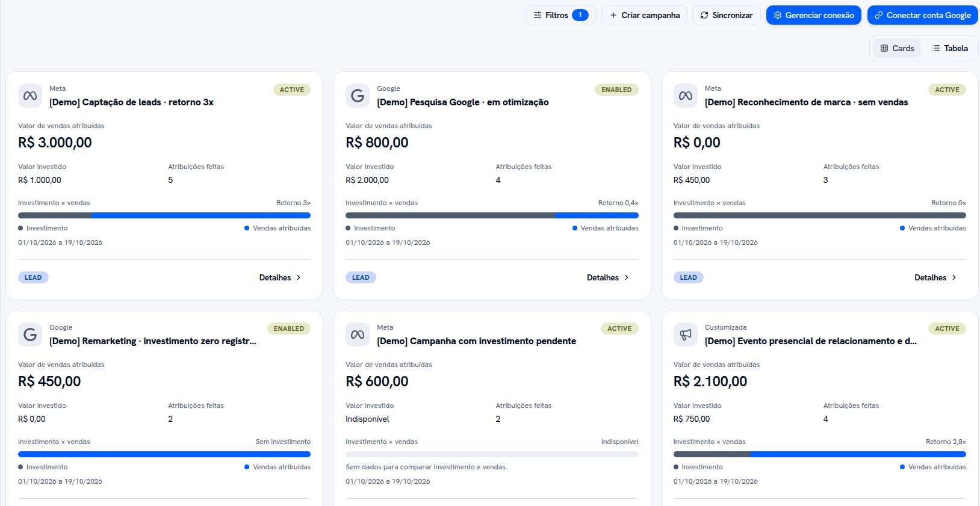The height and width of the screenshot is (506, 980).
Task: Click the Meta logo on Reconhecimento de marca card
Action: (686, 96)
